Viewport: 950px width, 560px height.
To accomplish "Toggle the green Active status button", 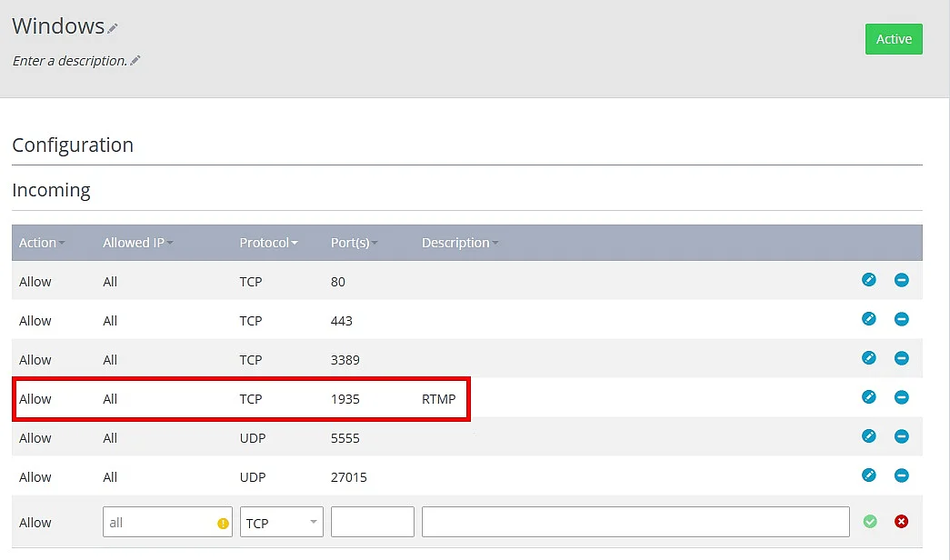I will (x=894, y=39).
